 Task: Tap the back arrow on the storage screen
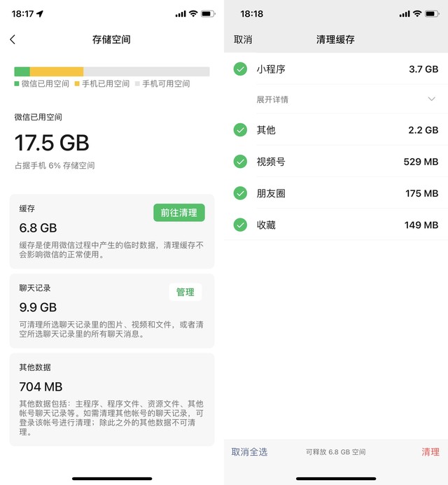point(13,40)
